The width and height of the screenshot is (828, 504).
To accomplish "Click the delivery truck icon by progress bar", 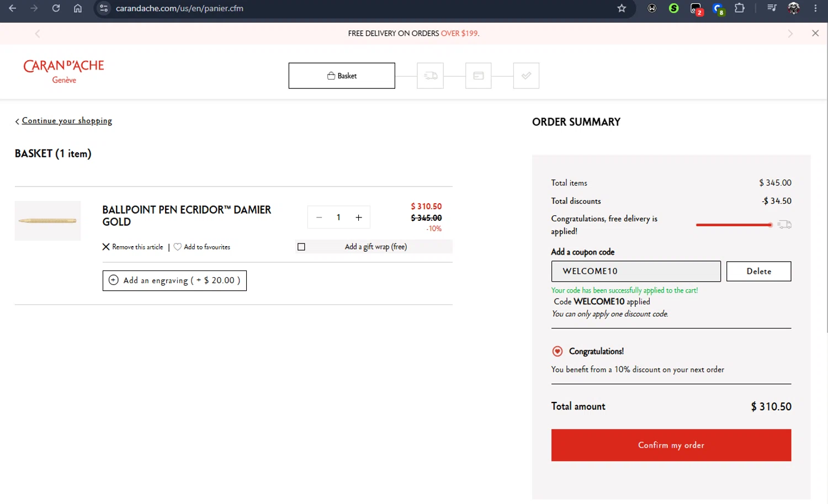I will 784,225.
